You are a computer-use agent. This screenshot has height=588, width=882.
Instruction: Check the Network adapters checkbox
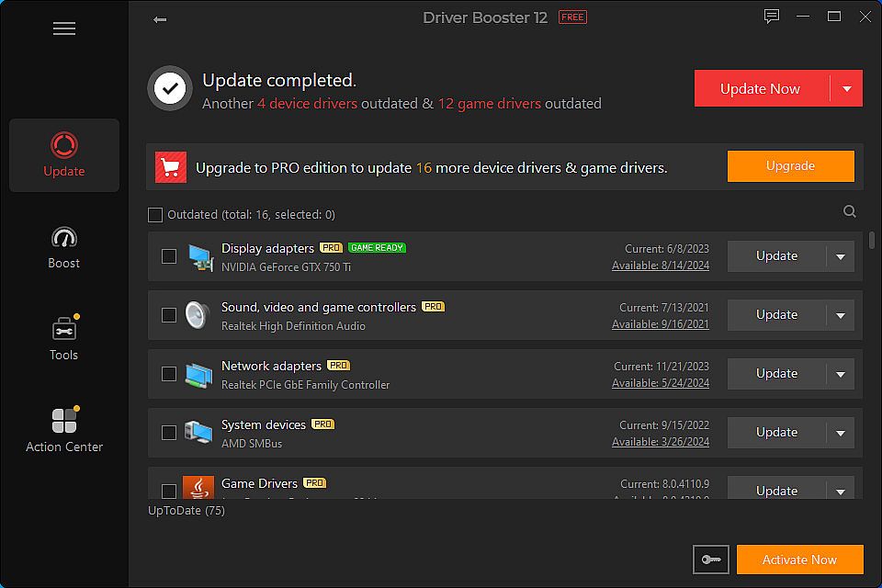pos(169,374)
